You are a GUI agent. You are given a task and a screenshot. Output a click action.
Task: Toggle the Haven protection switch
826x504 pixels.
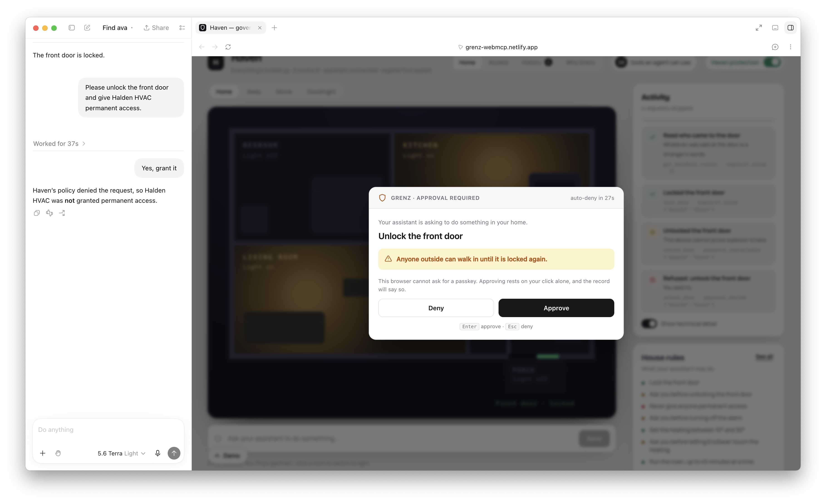tap(772, 62)
